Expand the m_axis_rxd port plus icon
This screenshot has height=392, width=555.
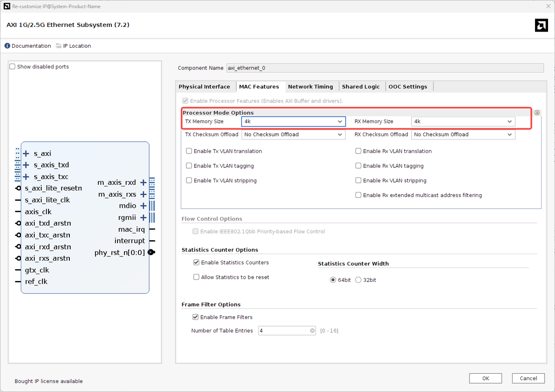point(144,183)
